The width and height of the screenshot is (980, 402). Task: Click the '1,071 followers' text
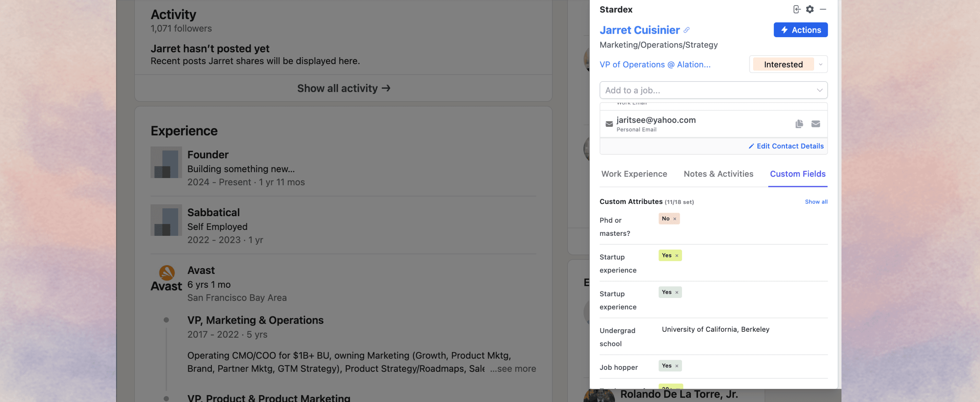coord(181,28)
